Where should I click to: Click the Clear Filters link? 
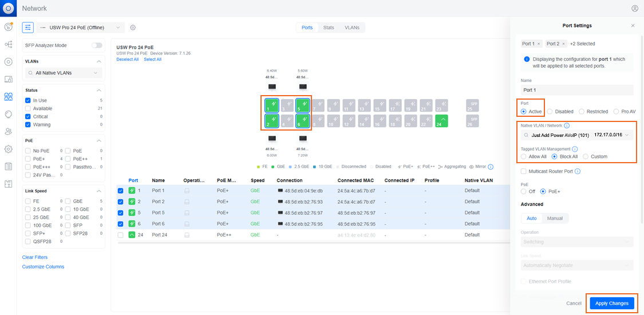[x=35, y=257]
